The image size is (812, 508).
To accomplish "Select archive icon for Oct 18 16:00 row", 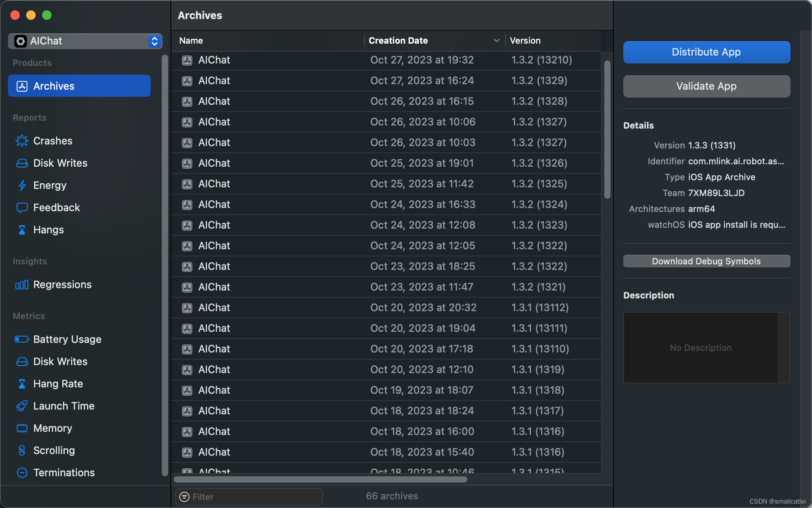I will [187, 432].
